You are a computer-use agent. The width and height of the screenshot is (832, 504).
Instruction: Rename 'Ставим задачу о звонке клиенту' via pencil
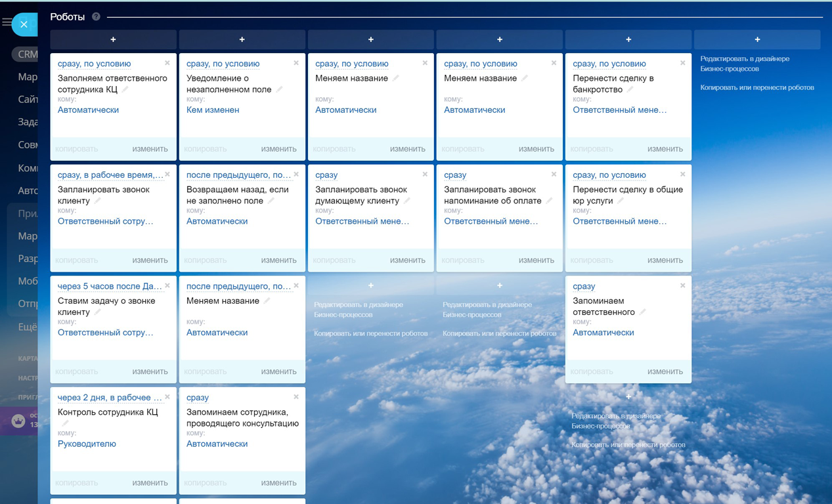98,312
